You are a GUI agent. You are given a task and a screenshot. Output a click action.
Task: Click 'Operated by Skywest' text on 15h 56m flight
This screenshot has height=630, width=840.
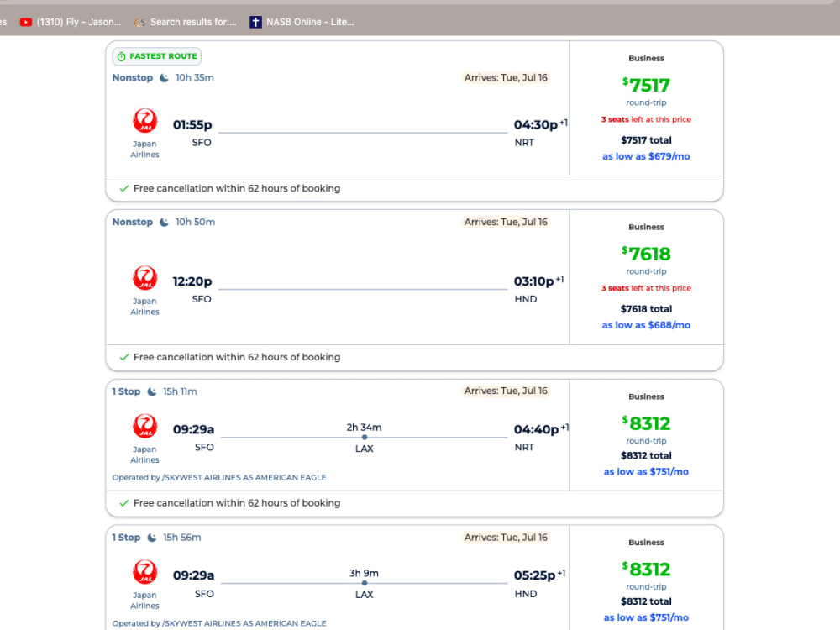click(219, 623)
